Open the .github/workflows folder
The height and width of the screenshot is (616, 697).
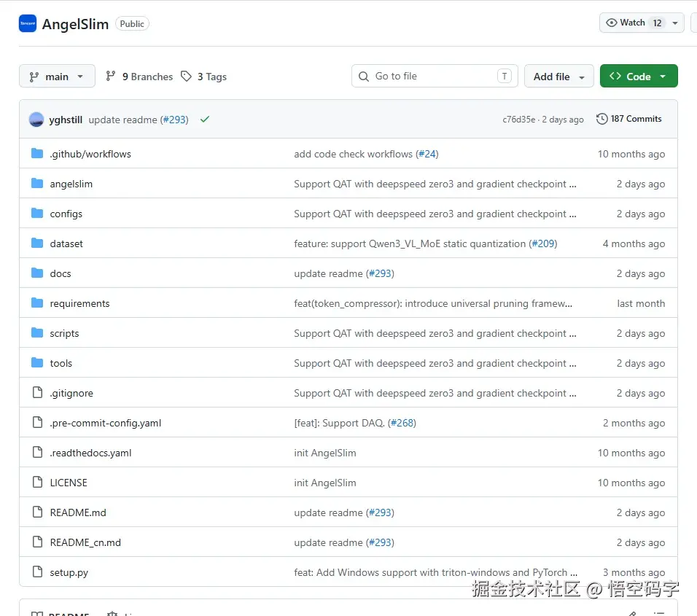pos(90,154)
